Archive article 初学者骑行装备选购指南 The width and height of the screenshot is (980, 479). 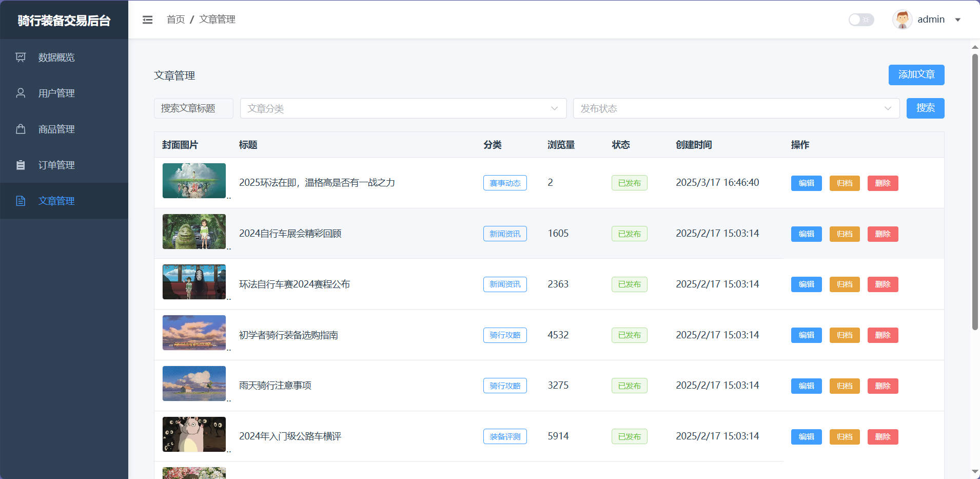pos(845,335)
